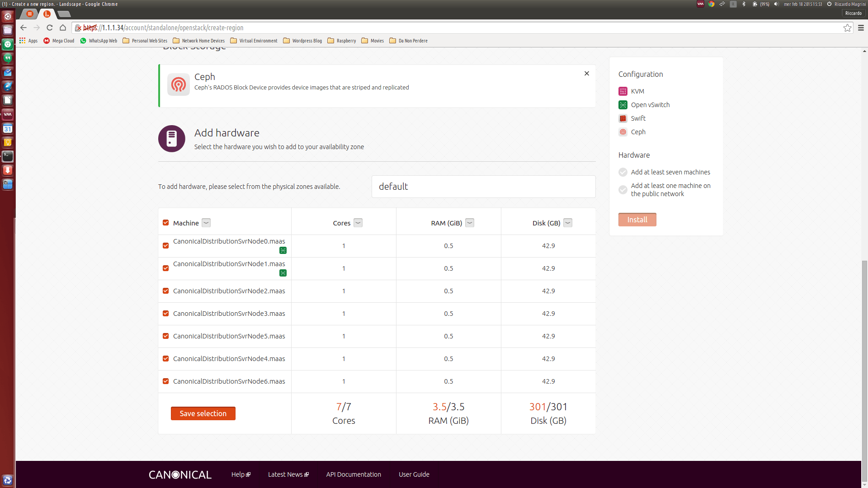Open the Disk (GB) column sort dropdown
This screenshot has height=488, width=868.
[568, 223]
